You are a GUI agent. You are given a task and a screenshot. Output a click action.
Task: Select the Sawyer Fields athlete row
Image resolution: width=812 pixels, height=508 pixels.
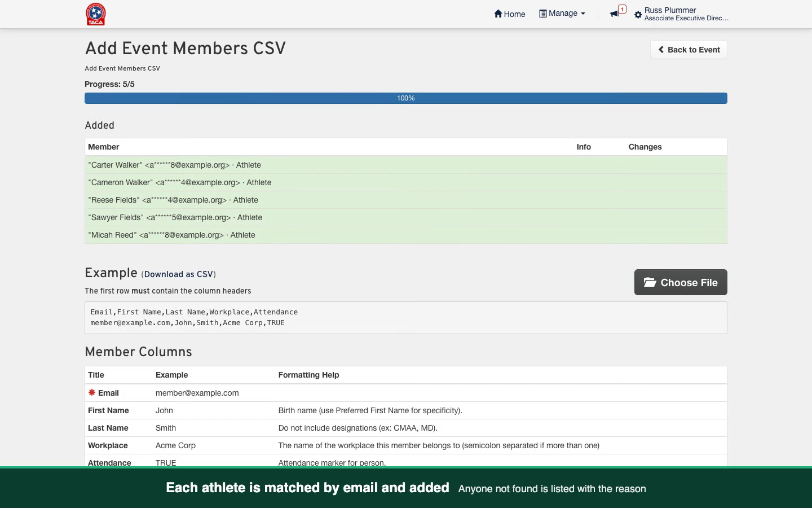[x=406, y=217]
